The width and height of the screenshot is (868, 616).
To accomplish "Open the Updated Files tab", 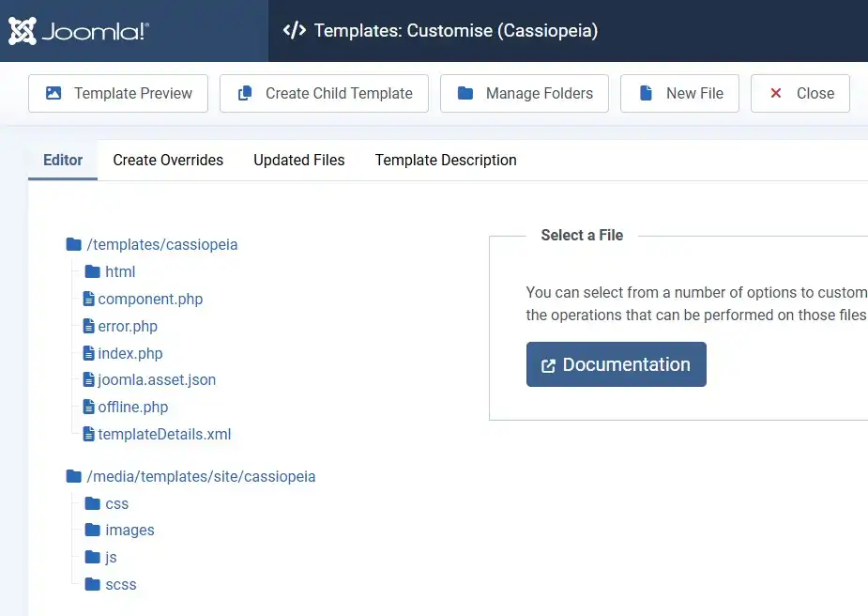I will click(x=299, y=160).
